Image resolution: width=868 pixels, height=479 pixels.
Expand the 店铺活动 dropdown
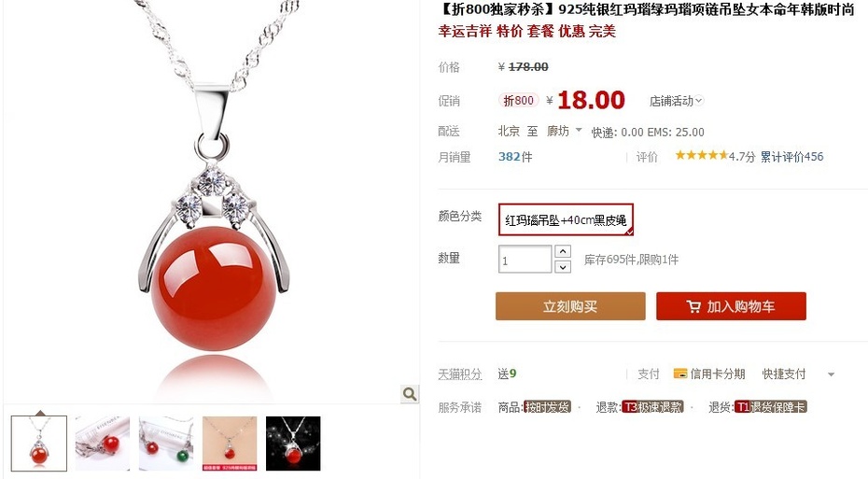[x=676, y=101]
